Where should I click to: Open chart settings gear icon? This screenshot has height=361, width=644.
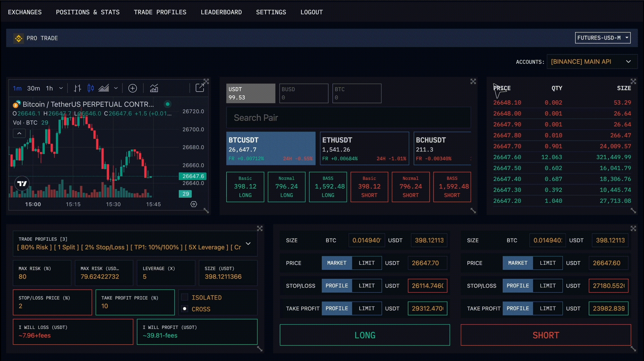pos(194,204)
